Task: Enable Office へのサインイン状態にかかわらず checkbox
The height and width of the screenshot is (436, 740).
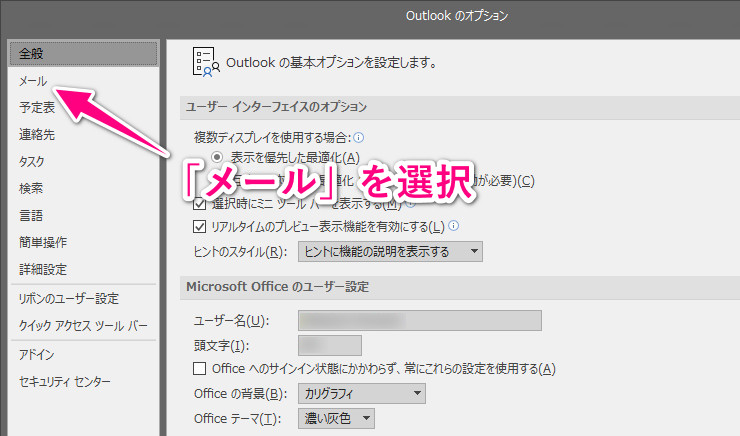Action: point(200,369)
